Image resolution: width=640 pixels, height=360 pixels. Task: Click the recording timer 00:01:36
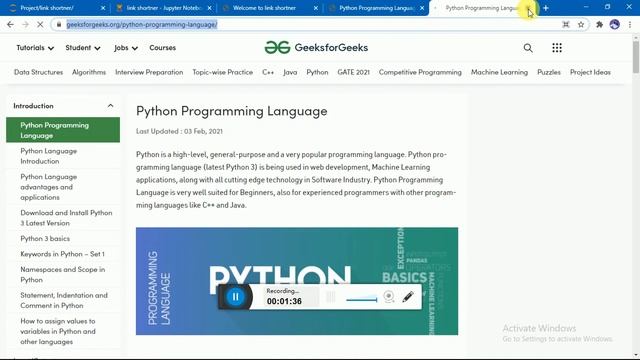pos(284,301)
